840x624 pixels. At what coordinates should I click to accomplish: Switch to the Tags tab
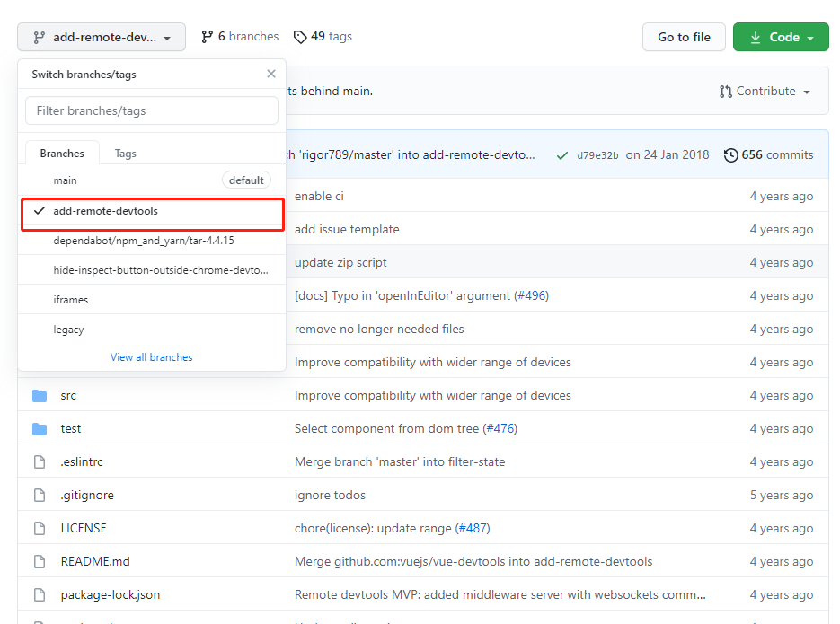click(126, 154)
